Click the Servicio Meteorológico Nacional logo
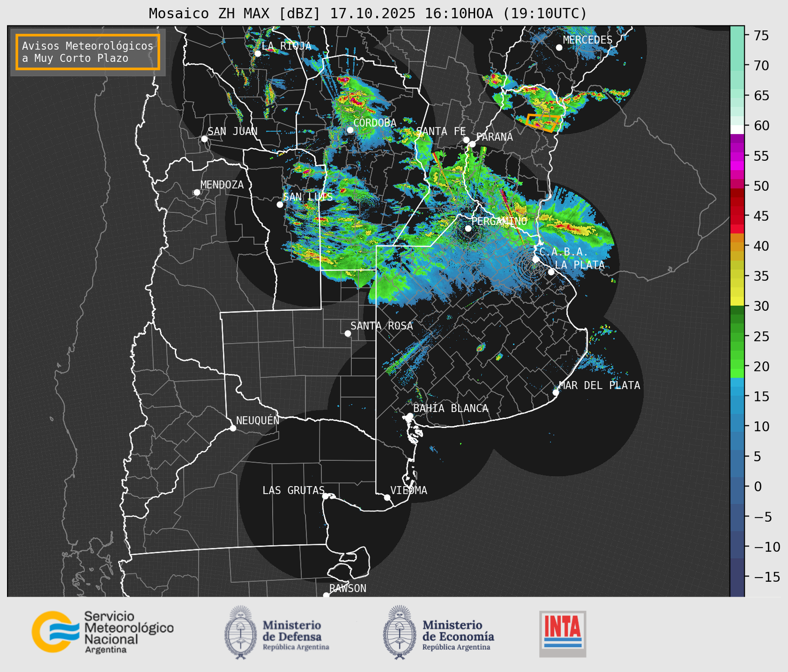 coord(103,632)
